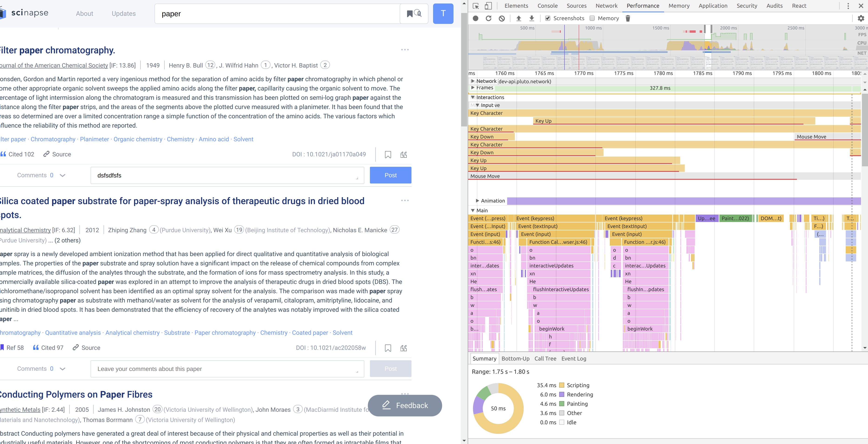This screenshot has height=444, width=868.
Task: Click the save profile download icon
Action: click(x=531, y=18)
